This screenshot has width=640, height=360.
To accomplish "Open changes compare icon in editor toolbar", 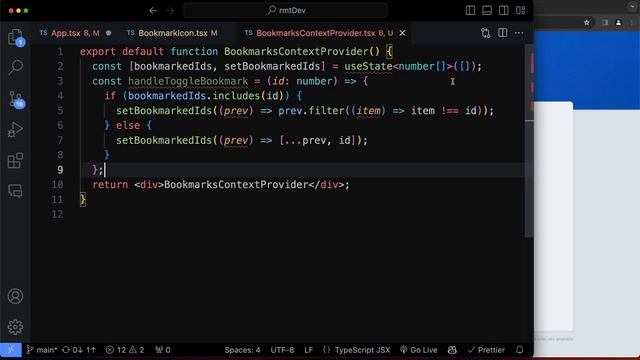I will pos(486,33).
